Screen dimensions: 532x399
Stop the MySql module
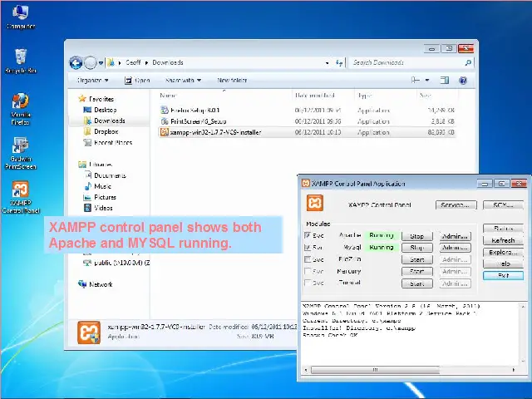(417, 248)
